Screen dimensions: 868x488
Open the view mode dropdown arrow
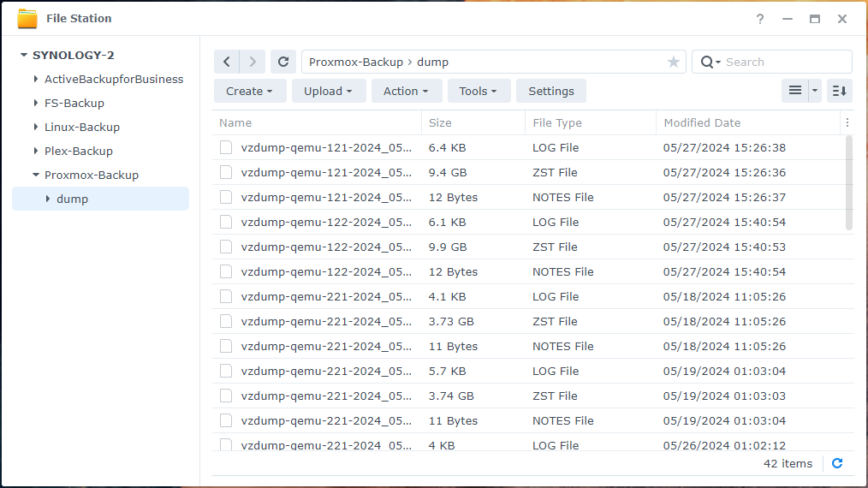(815, 91)
